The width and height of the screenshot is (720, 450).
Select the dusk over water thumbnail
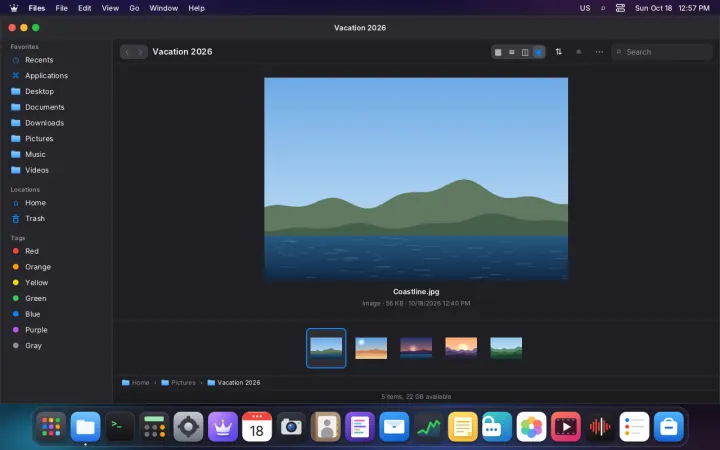point(416,348)
